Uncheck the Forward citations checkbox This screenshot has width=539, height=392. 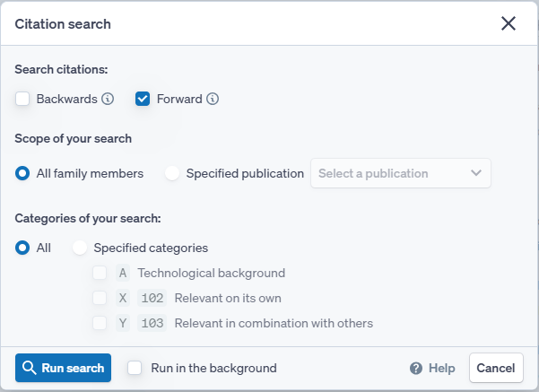143,99
